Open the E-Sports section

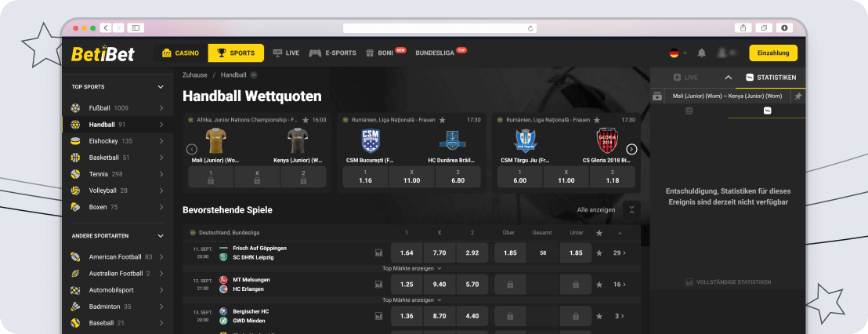[332, 53]
